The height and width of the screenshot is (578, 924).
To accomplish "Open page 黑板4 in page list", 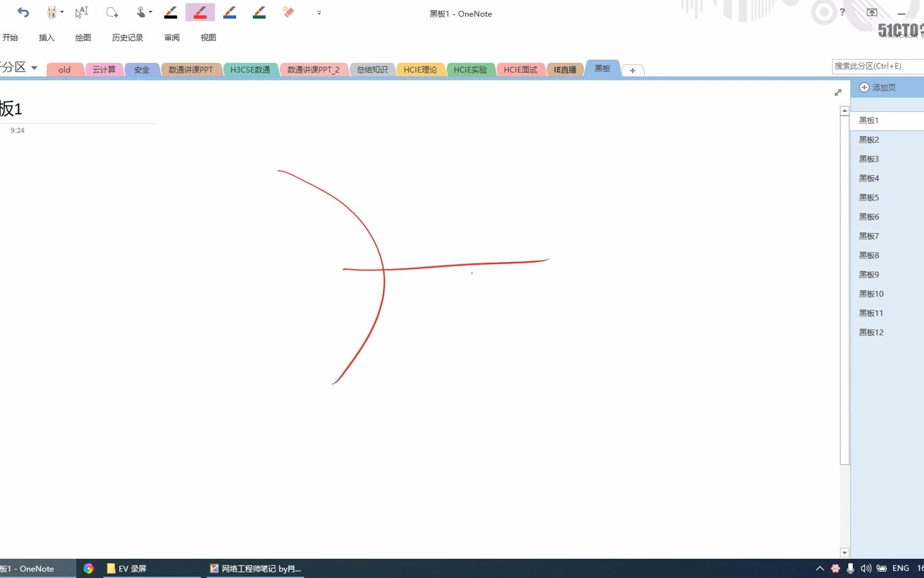I will (x=888, y=178).
